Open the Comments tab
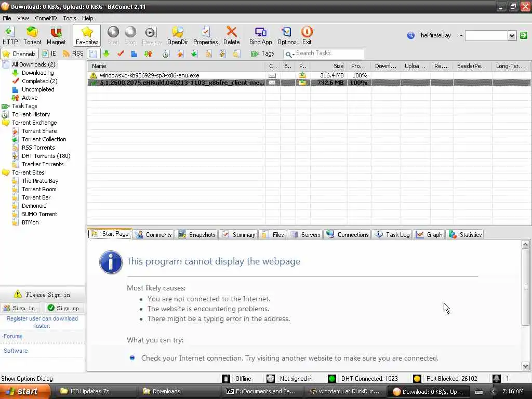 (153, 234)
